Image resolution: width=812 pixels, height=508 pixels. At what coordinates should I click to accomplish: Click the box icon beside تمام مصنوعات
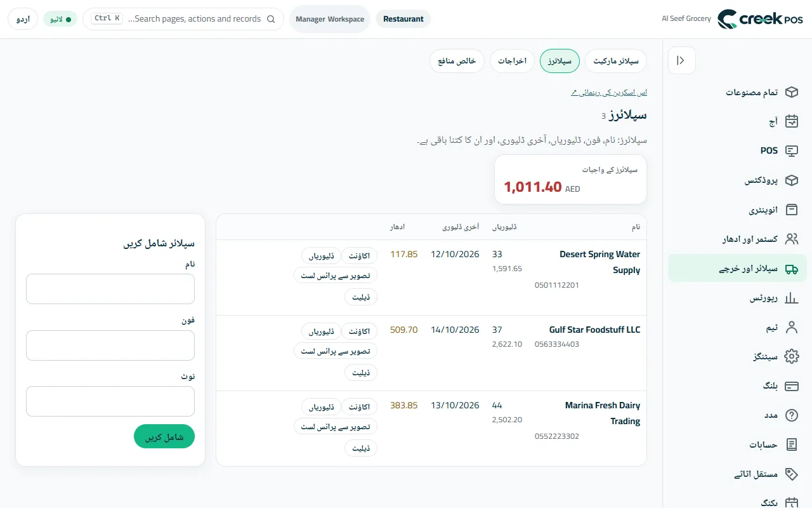pyautogui.click(x=791, y=92)
